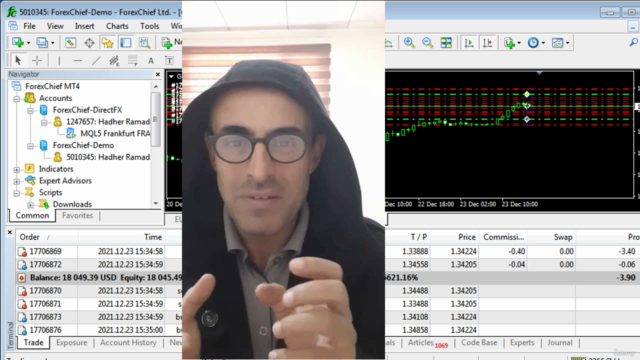Viewport: 640px width, 360px height.
Task: Toggle the Data Window crosshair-circle icon
Action: (x=89, y=42)
